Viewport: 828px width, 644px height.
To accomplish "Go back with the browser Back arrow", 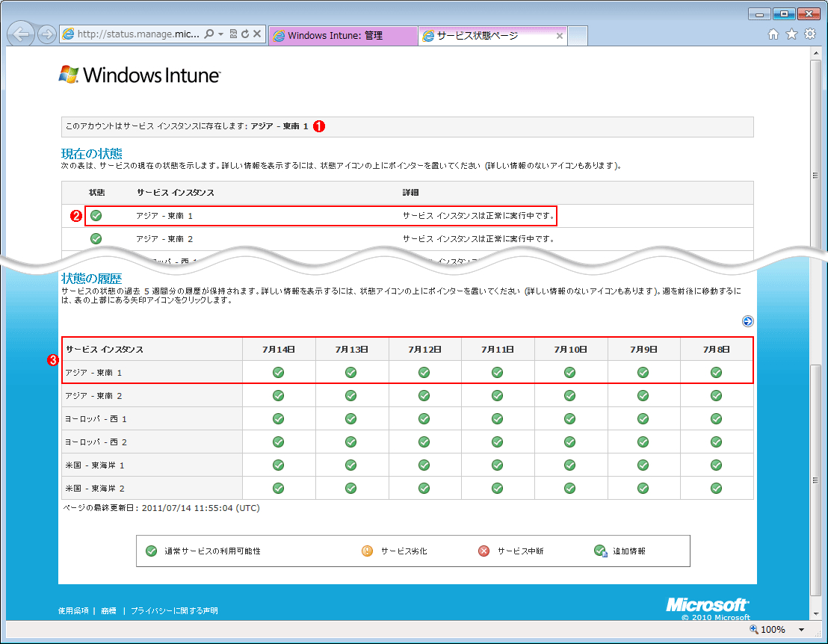I will click(21, 35).
